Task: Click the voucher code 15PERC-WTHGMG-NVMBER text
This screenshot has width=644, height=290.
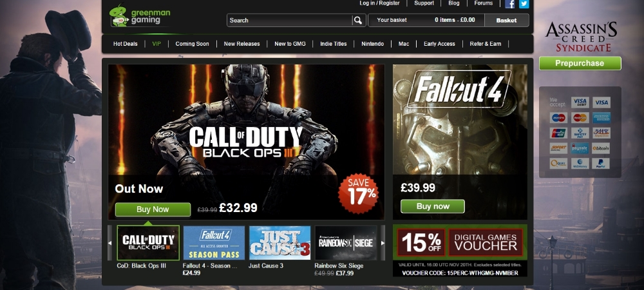Action: tap(460, 273)
